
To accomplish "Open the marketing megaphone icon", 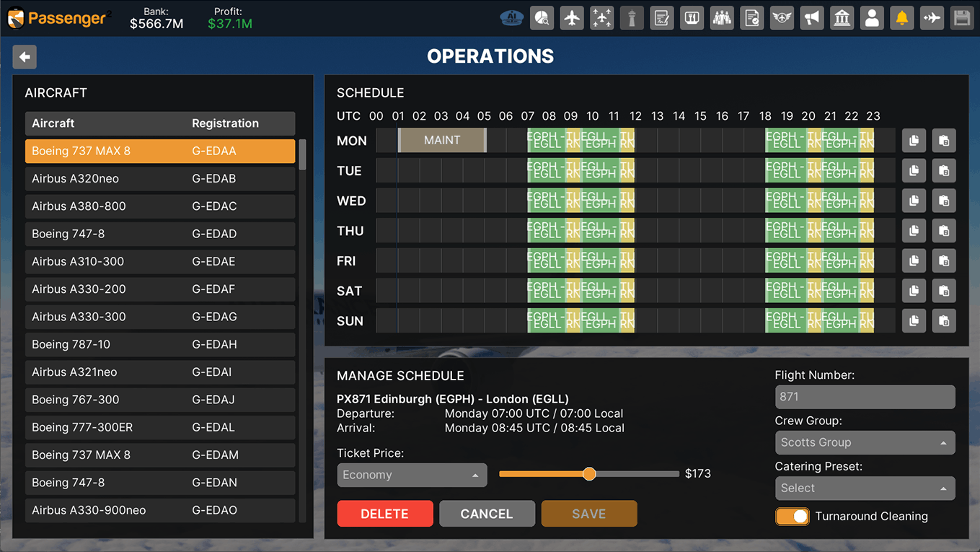I will [812, 18].
